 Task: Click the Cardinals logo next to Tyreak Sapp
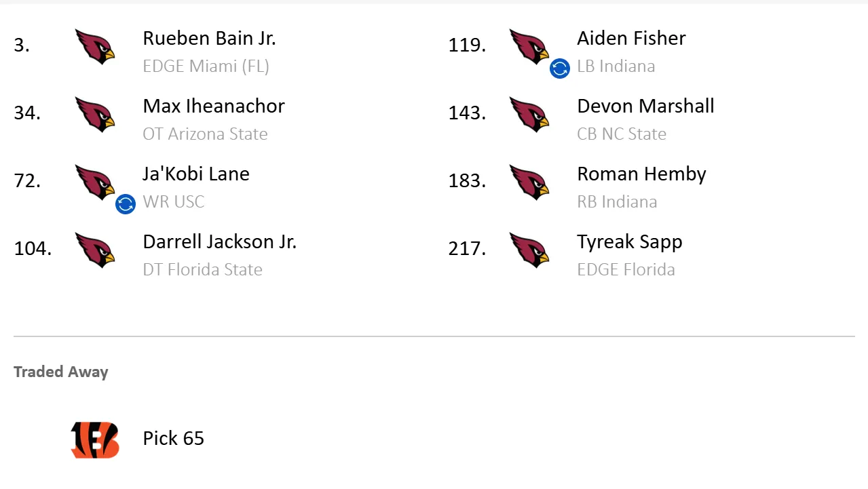click(x=530, y=251)
